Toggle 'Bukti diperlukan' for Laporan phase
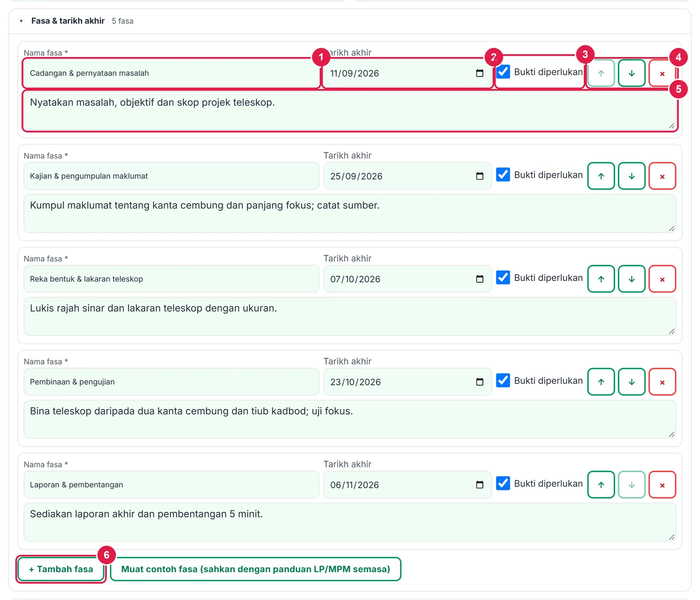The width and height of the screenshot is (700, 600). 503,483
